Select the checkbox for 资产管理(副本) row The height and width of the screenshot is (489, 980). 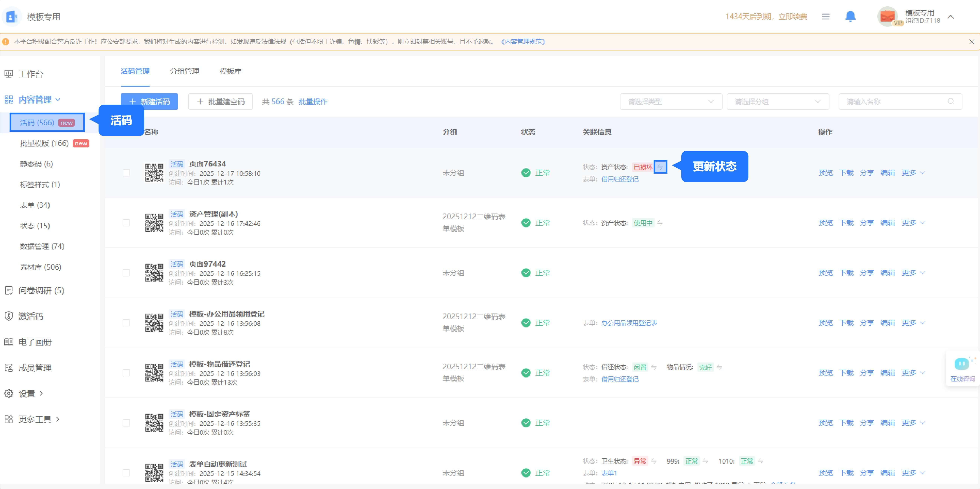coord(126,223)
